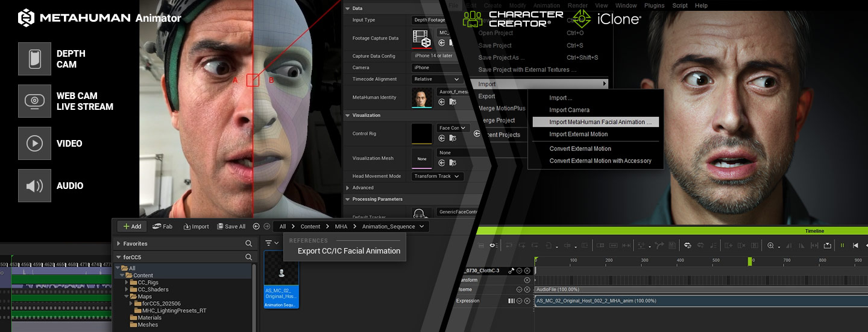Viewport: 868px width, 332px height.
Task: Choose Import MetaHuman Facial Animation menu item
Action: coord(596,122)
